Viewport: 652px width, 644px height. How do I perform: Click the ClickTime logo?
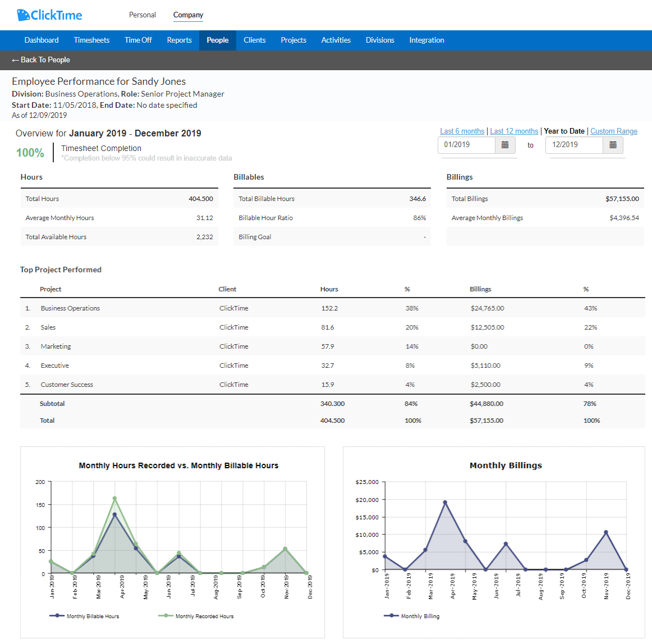pyautogui.click(x=49, y=15)
